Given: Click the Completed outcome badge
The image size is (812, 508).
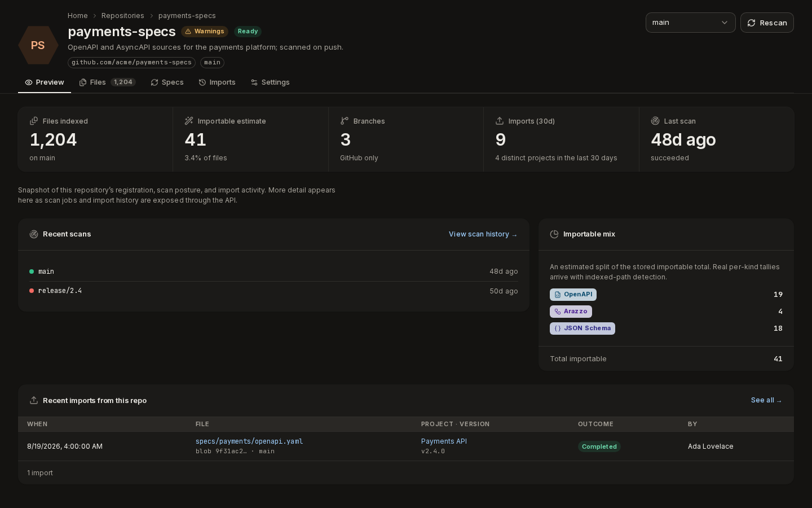Looking at the screenshot, I should coord(599,446).
